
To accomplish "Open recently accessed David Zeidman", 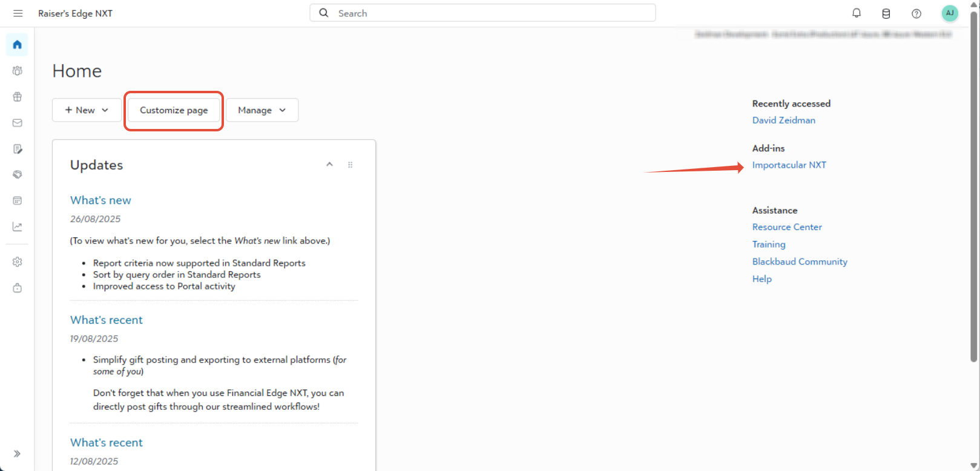I will [x=784, y=120].
